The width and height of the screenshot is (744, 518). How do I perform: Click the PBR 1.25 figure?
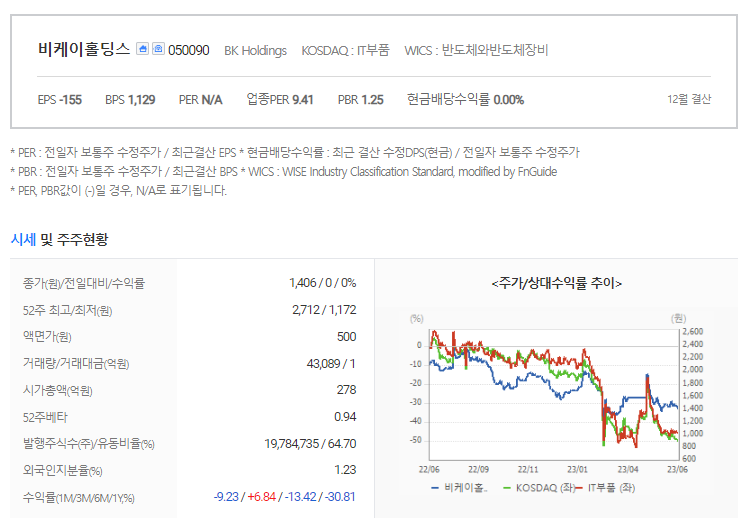pos(361,100)
